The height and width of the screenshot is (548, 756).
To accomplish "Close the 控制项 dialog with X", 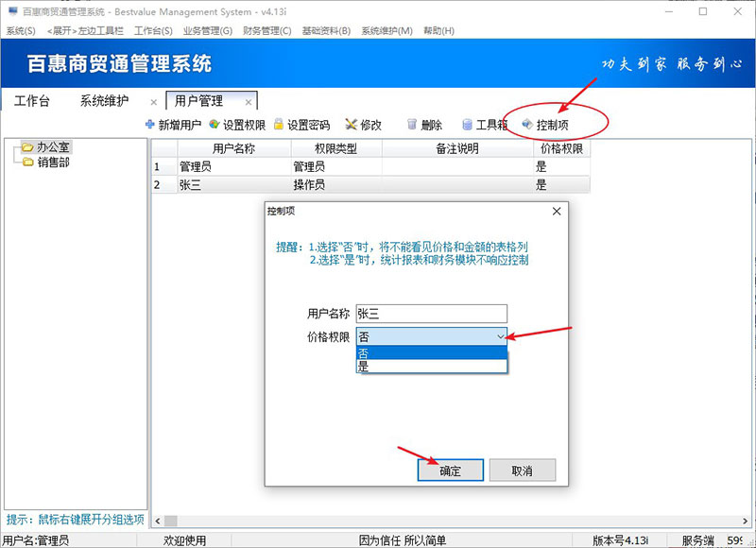I will coord(557,211).
